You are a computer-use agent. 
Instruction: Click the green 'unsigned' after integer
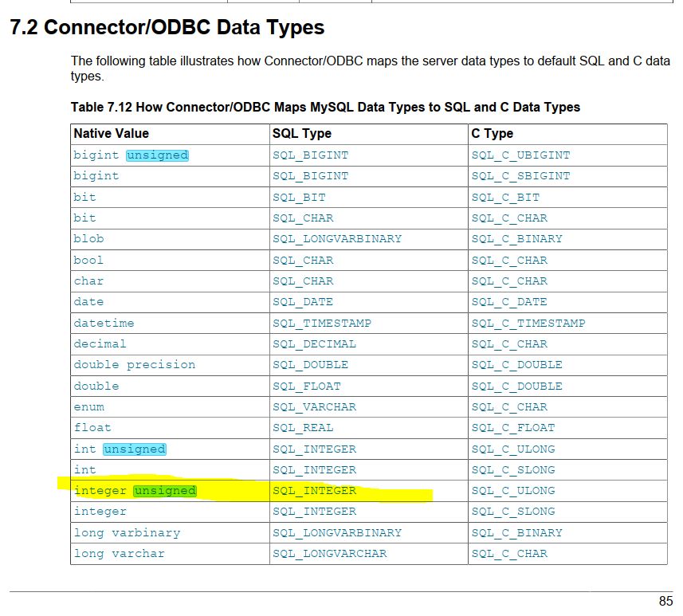click(165, 491)
